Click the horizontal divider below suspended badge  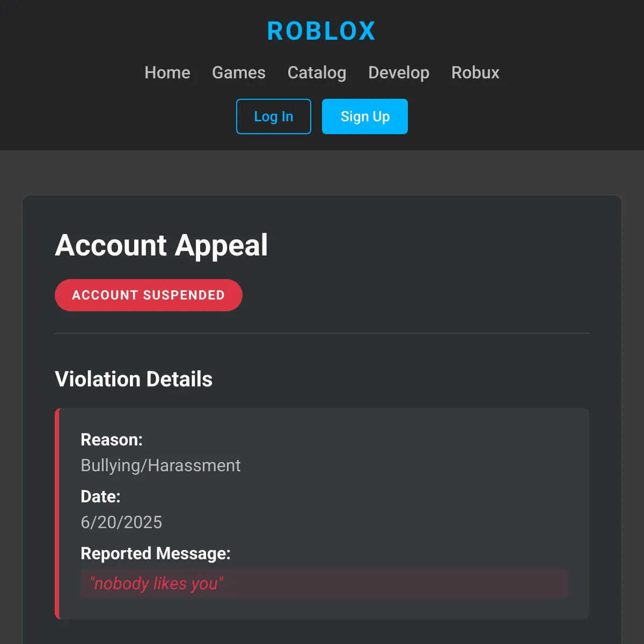coord(322,333)
